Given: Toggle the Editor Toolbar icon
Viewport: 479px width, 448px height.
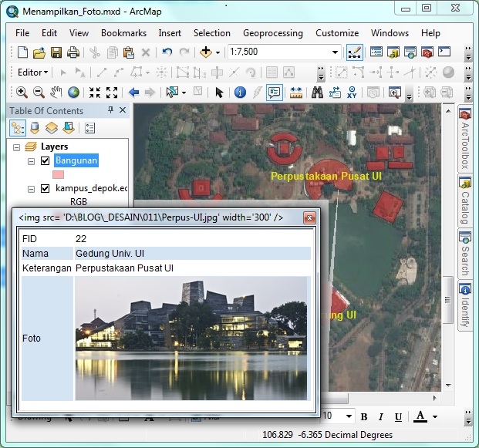Looking at the screenshot, I should pos(355,52).
